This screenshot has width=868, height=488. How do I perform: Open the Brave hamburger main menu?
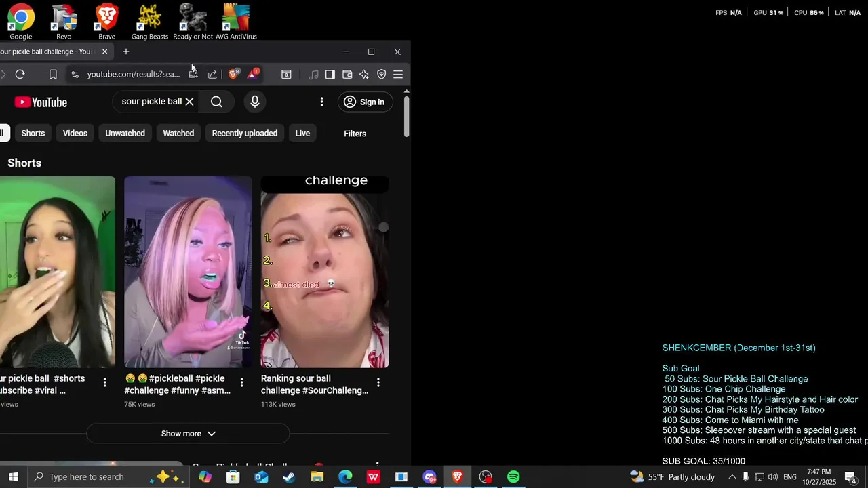(x=398, y=75)
